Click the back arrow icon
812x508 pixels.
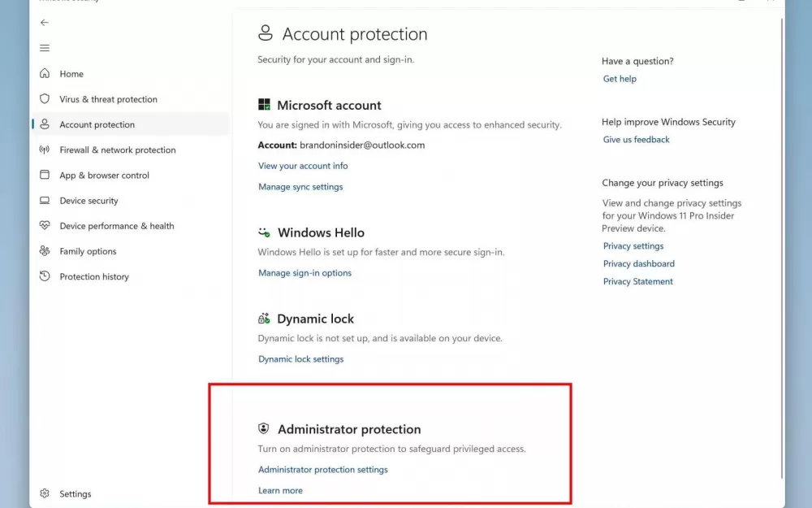tap(45, 22)
